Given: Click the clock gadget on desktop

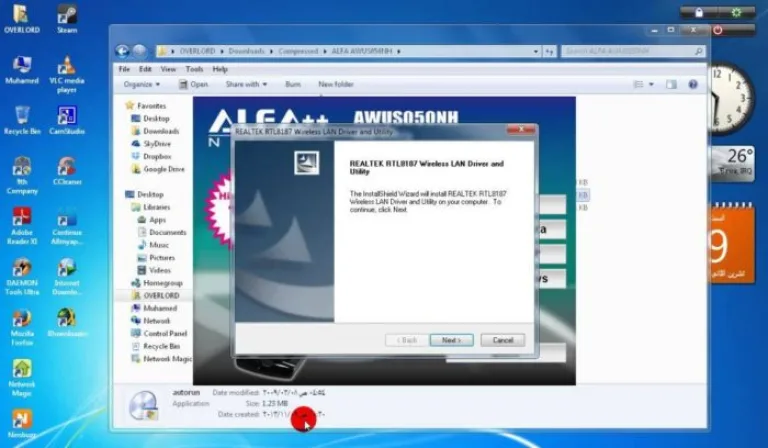Looking at the screenshot, I should click(x=730, y=99).
